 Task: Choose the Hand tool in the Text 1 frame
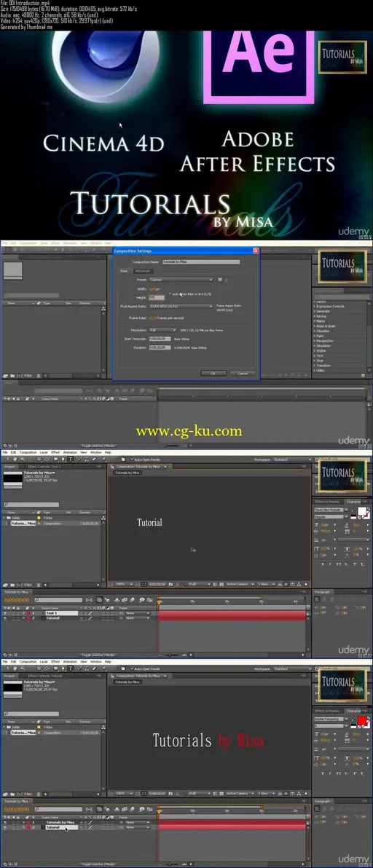pyautogui.click(x=15, y=459)
